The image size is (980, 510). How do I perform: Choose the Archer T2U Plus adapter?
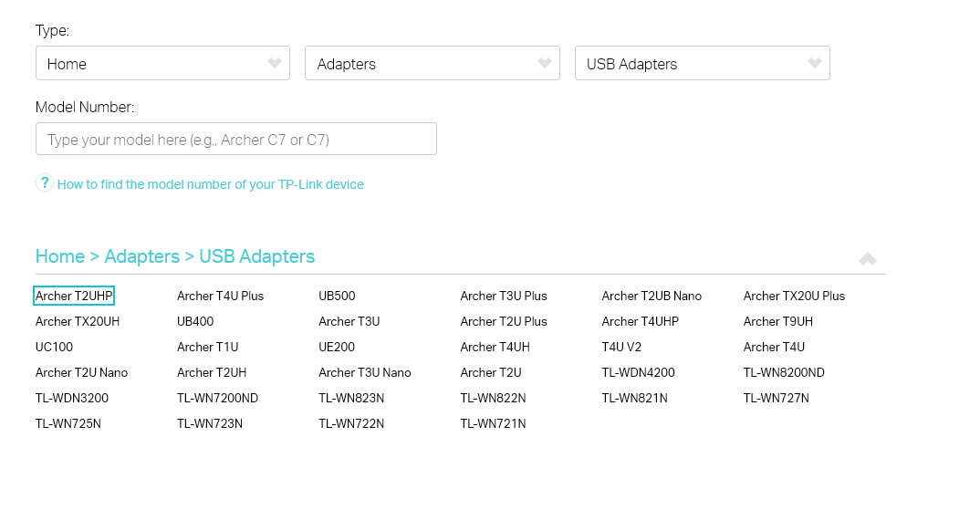tap(504, 321)
